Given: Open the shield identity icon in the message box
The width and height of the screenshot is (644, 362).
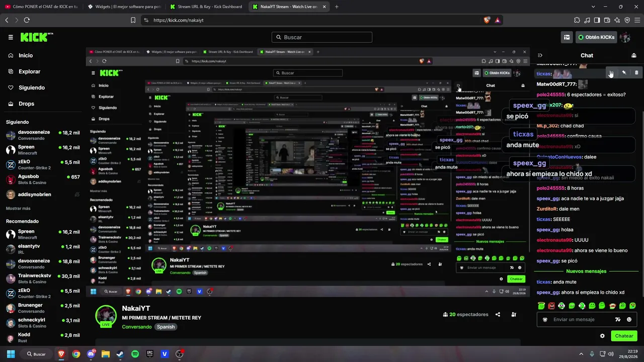Looking at the screenshot, I should coord(545,320).
